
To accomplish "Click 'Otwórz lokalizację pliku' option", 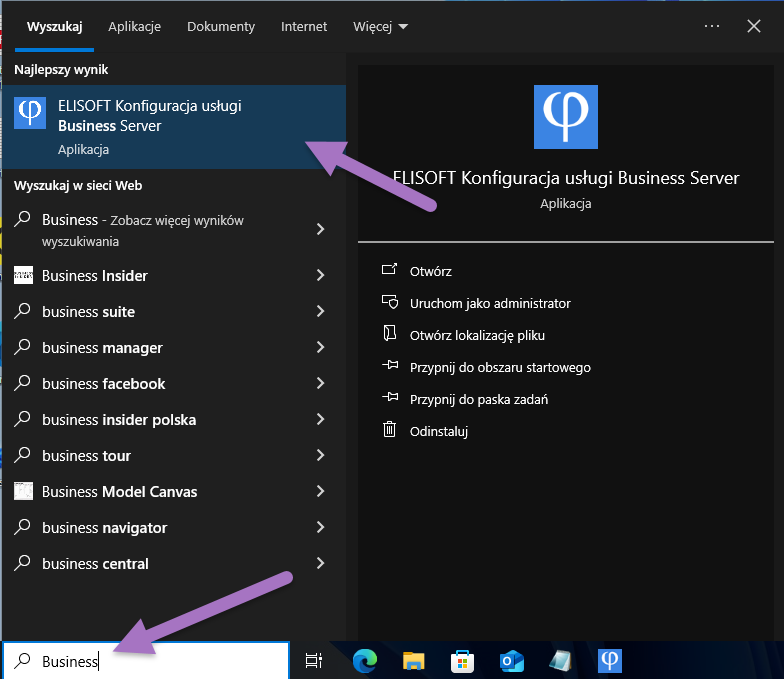I will (477, 335).
